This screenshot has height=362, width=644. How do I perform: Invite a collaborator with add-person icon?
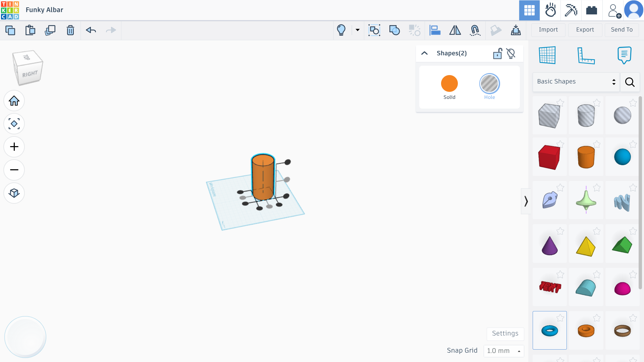614,11
